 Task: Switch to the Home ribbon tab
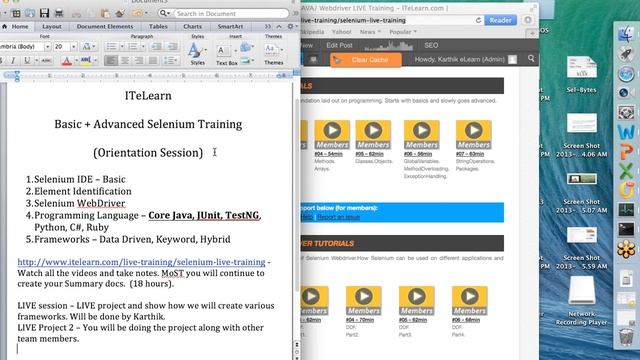pyautogui.click(x=16, y=26)
